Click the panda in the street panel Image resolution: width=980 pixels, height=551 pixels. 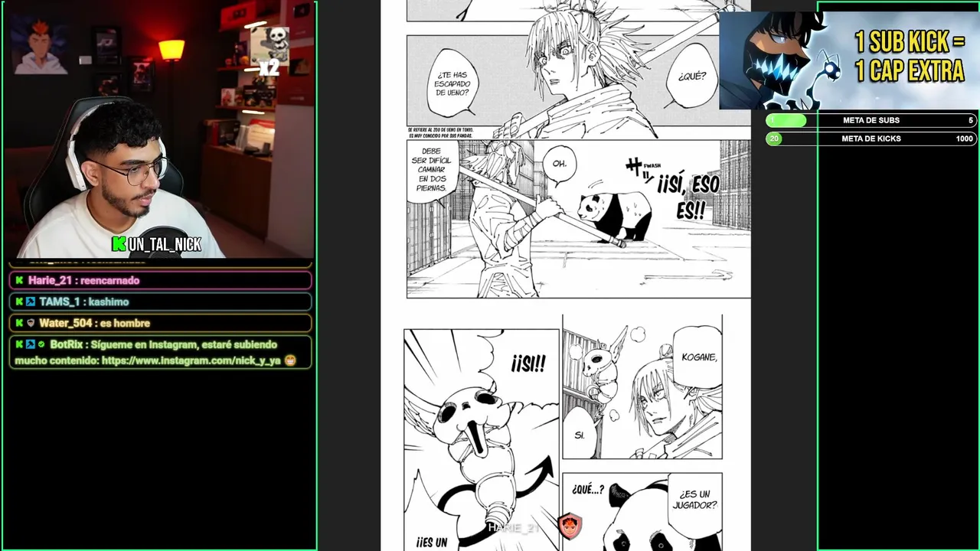click(613, 216)
